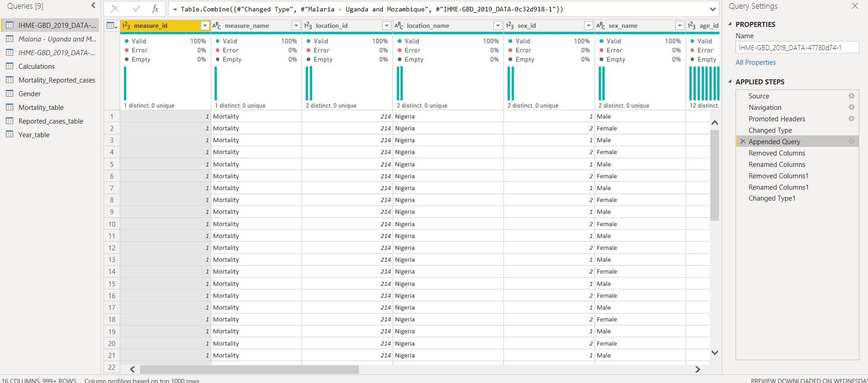Collapse the APPLIED STEPS section
This screenshot has width=868, height=383.
tap(730, 82)
